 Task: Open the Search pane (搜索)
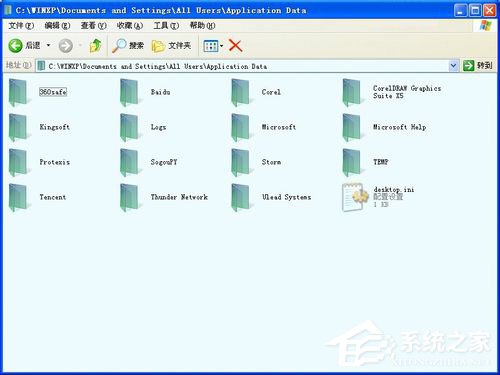[x=128, y=46]
